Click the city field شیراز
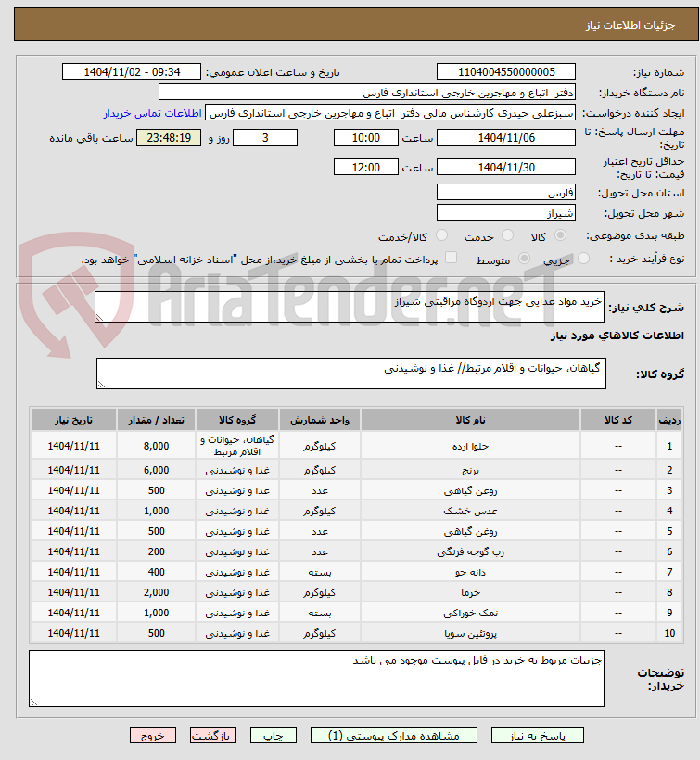 pos(506,213)
